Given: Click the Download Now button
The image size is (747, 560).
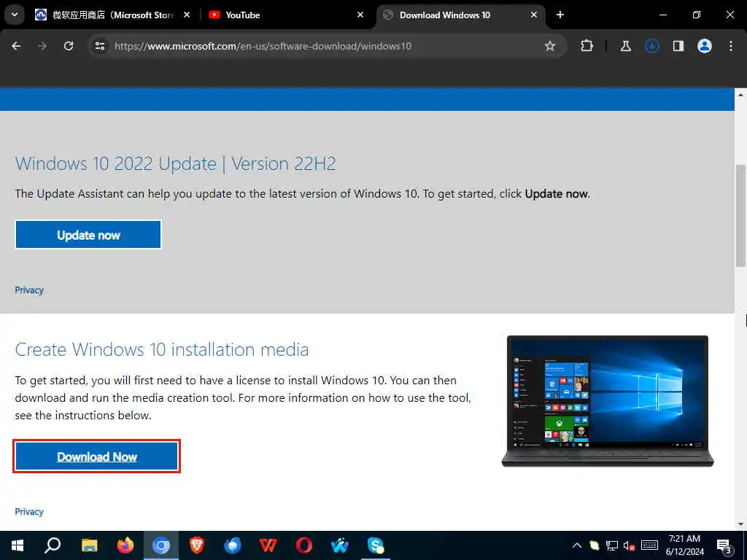Looking at the screenshot, I should [97, 456].
